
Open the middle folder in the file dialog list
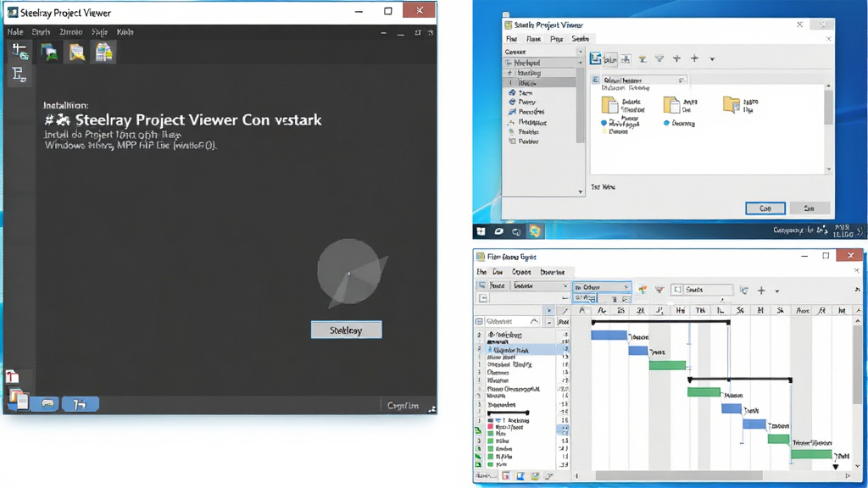tap(671, 104)
